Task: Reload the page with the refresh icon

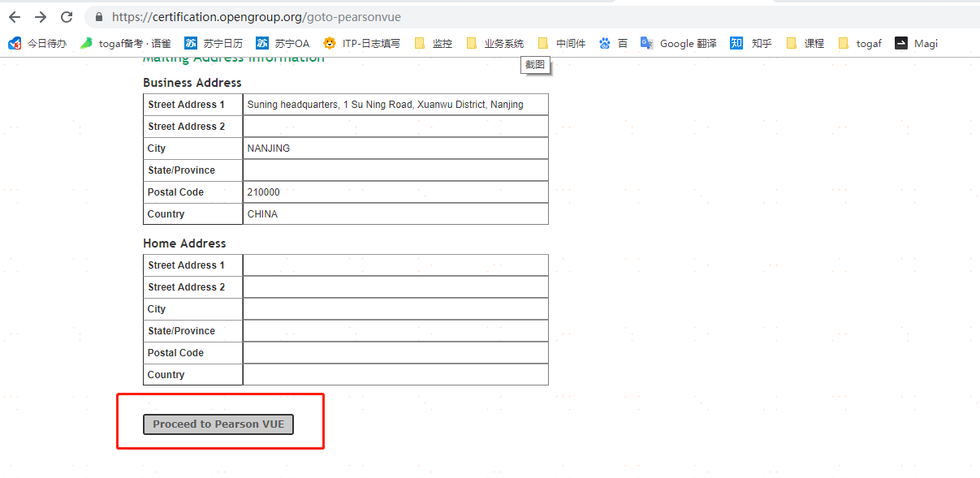Action: point(67,17)
